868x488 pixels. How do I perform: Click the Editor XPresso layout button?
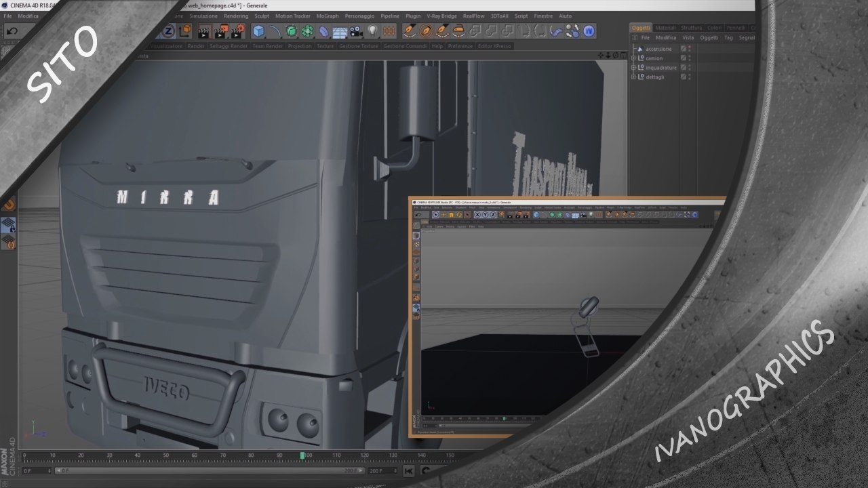click(x=495, y=46)
